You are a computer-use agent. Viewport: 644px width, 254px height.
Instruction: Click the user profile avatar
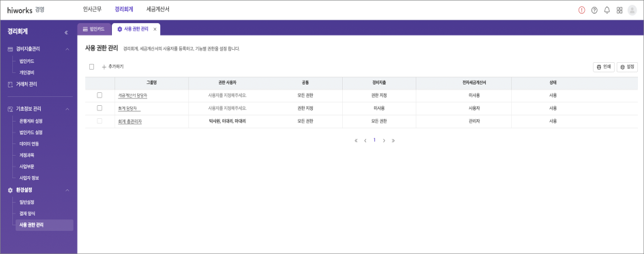tap(632, 10)
